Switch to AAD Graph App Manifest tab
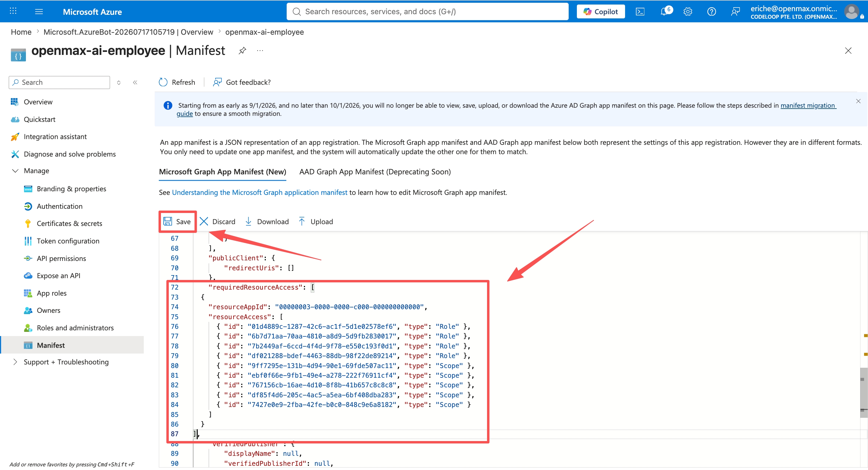This screenshot has height=470, width=868. pyautogui.click(x=375, y=172)
